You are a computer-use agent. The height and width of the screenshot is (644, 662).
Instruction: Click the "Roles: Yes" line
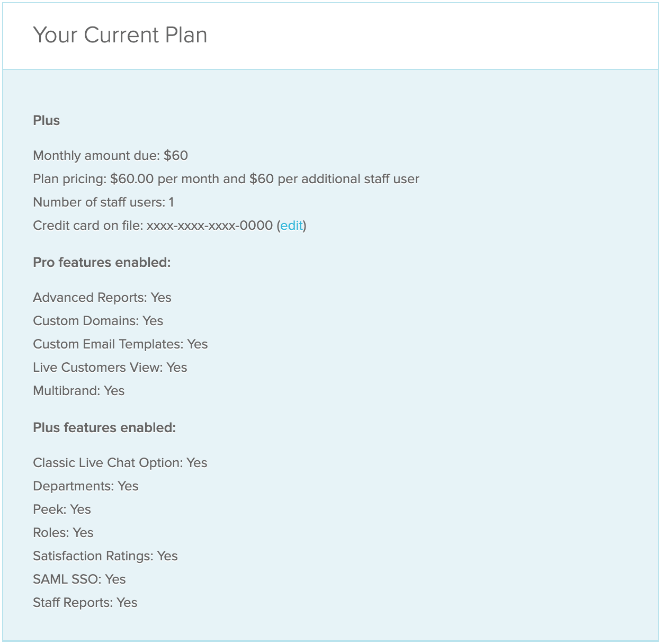pos(63,533)
